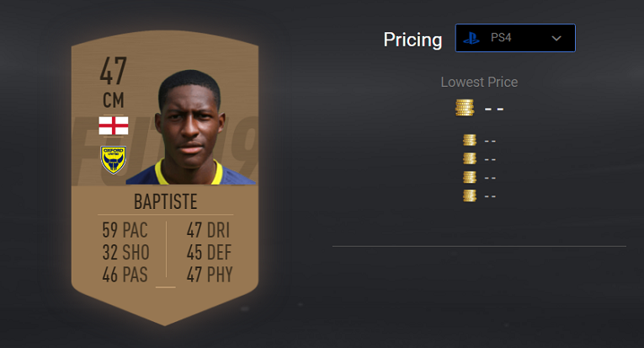
Task: Click the 59 PAC stat
Action: 125,230
